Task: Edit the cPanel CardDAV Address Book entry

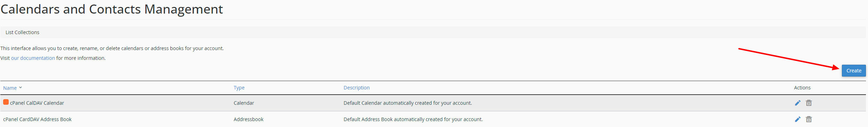Action: click(798, 119)
